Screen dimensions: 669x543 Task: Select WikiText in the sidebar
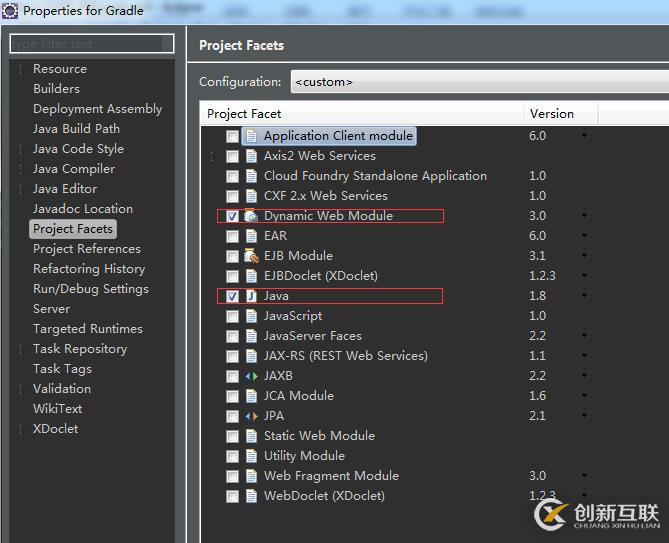click(x=58, y=409)
